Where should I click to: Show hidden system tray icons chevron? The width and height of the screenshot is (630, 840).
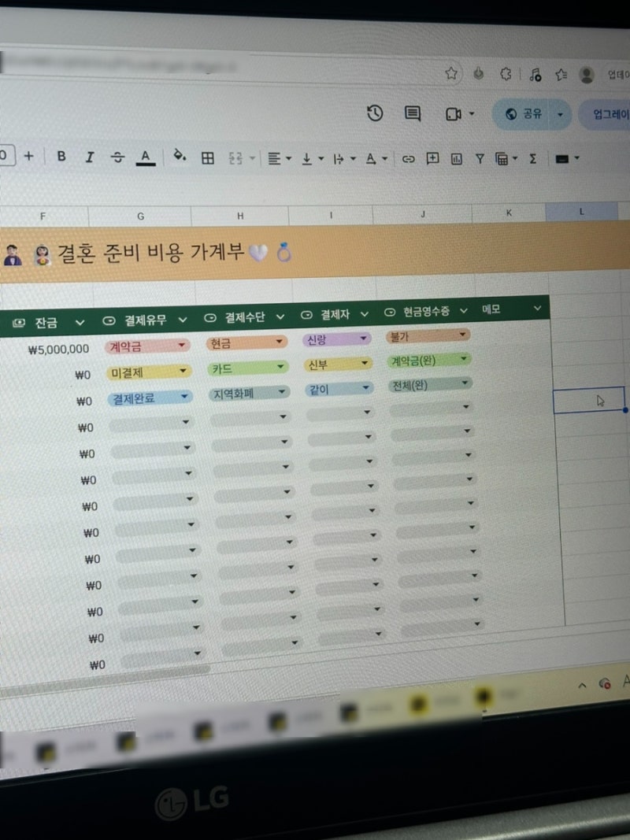(x=582, y=685)
